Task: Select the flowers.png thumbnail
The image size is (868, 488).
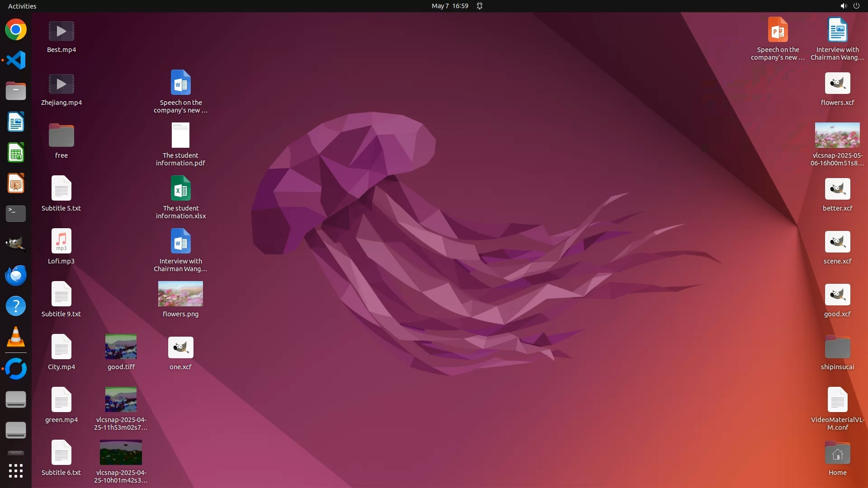Action: (x=180, y=294)
